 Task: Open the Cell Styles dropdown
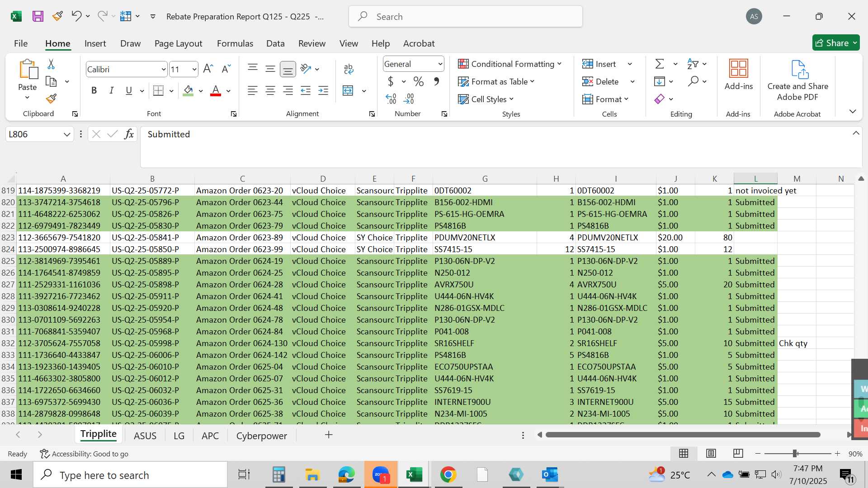(486, 99)
